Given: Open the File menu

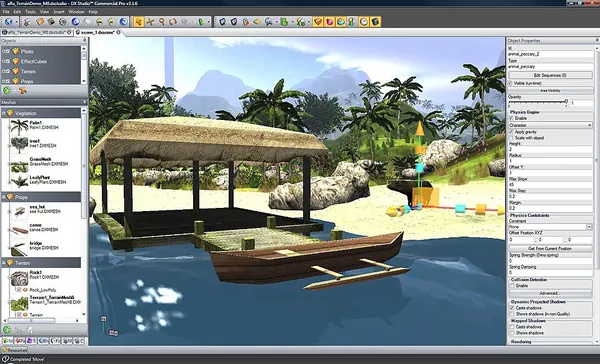Looking at the screenshot, I should coord(6,12).
